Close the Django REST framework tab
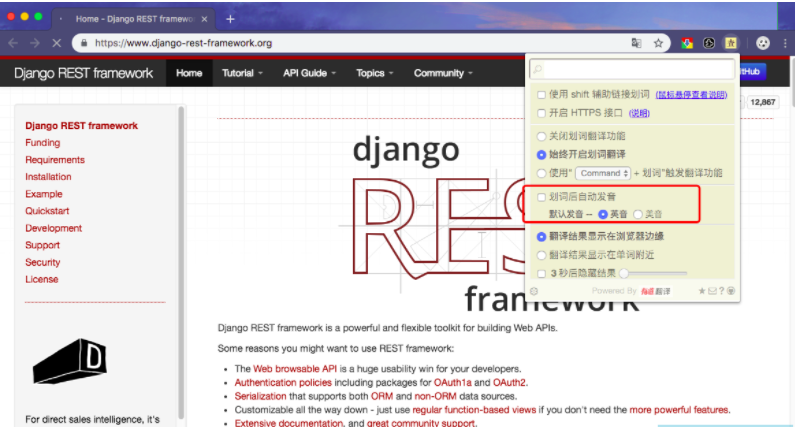 pyautogui.click(x=204, y=19)
